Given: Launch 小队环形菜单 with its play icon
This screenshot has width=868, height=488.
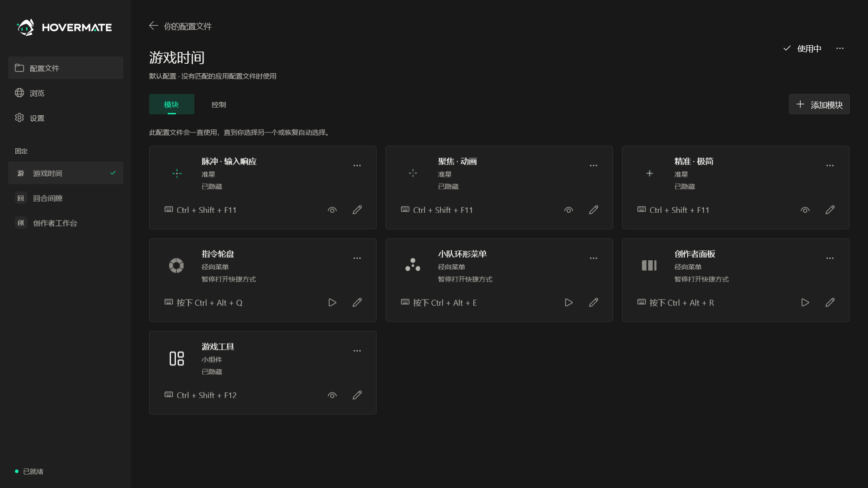Looking at the screenshot, I should (569, 303).
